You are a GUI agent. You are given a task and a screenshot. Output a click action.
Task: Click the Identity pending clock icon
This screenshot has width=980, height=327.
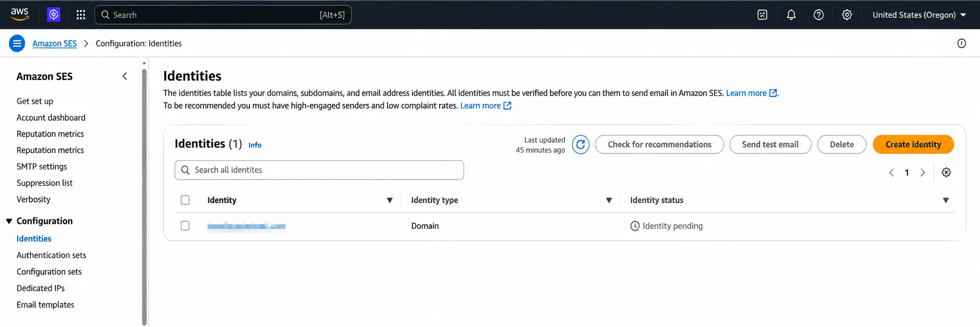point(635,226)
